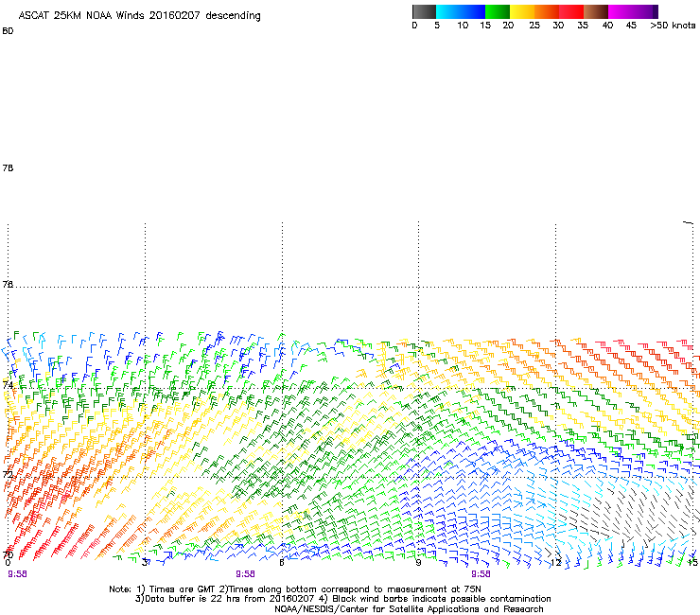Click the '>50 knots' legend label
This screenshot has height=615, width=700.
click(673, 26)
